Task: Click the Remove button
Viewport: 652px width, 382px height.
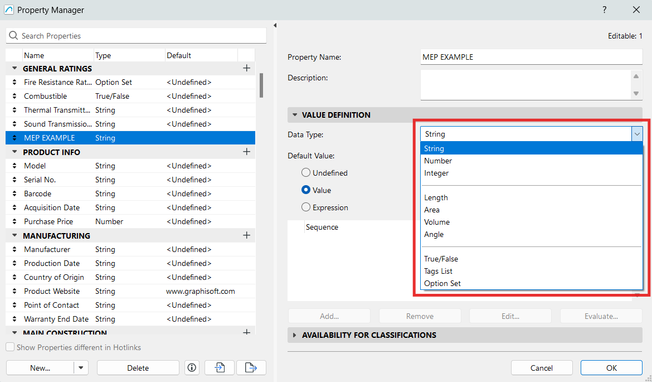Action: [420, 316]
